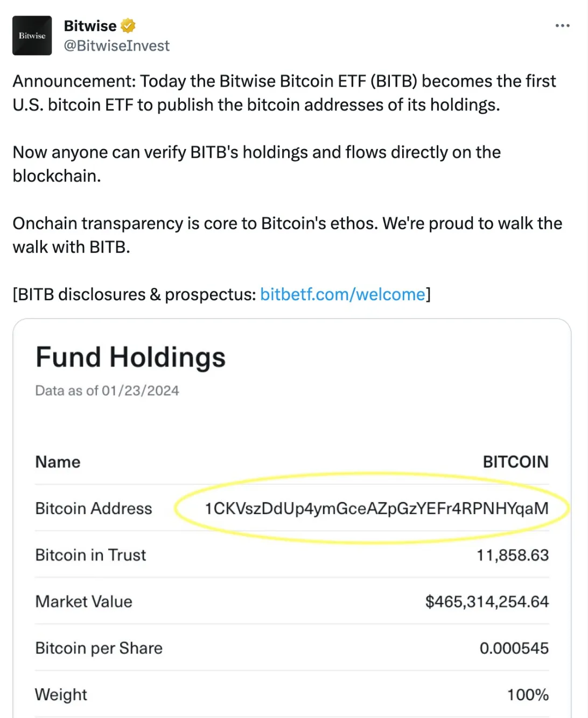588x718 pixels.
Task: Open the three-dot more options menu
Action: click(562, 25)
